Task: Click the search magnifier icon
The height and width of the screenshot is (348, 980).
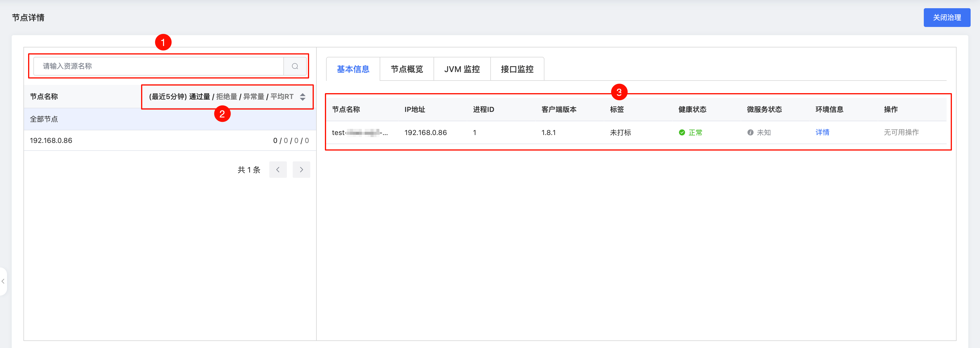Action: [295, 66]
